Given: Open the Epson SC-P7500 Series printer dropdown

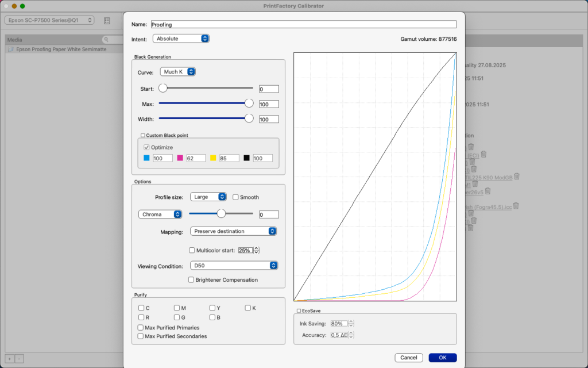Looking at the screenshot, I should point(49,20).
